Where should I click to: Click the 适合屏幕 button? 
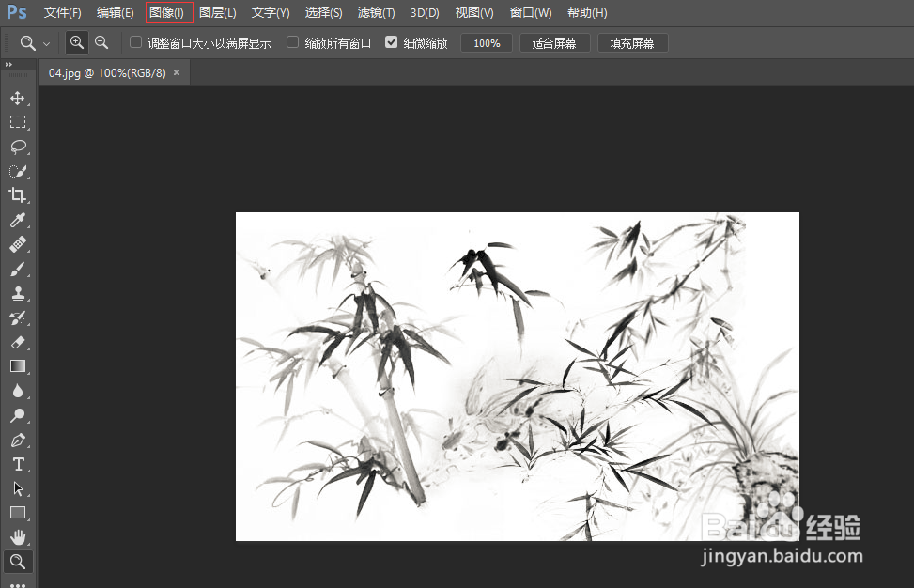554,43
